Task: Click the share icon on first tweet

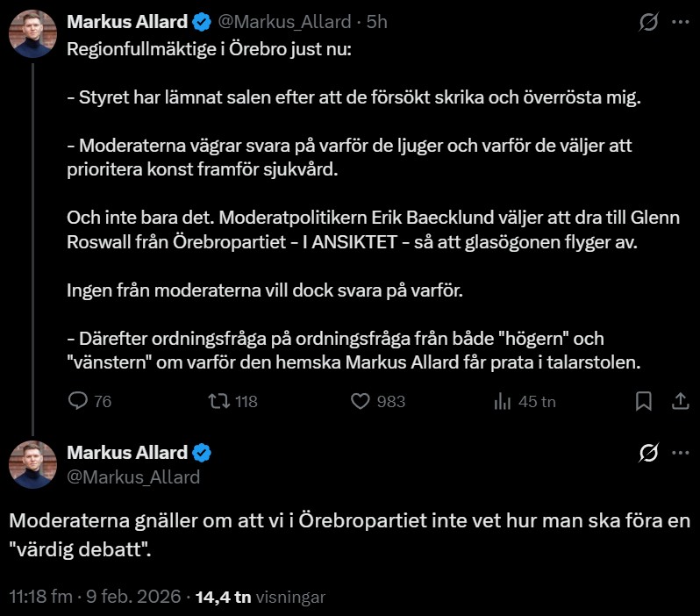Action: coord(679,401)
